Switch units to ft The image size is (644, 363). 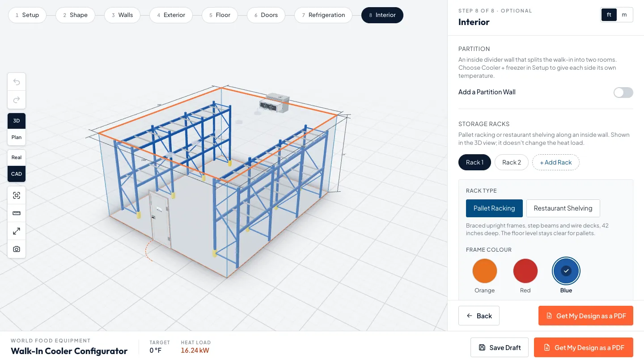pos(609,15)
